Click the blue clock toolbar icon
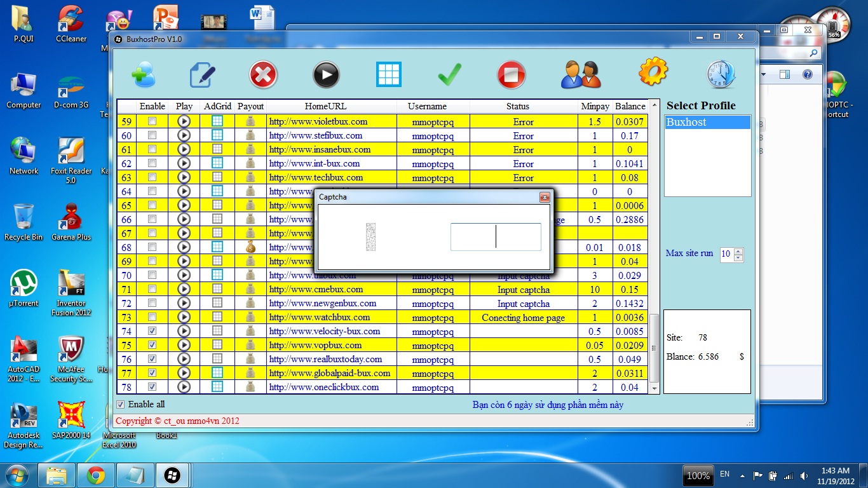The image size is (868, 488). 721,74
